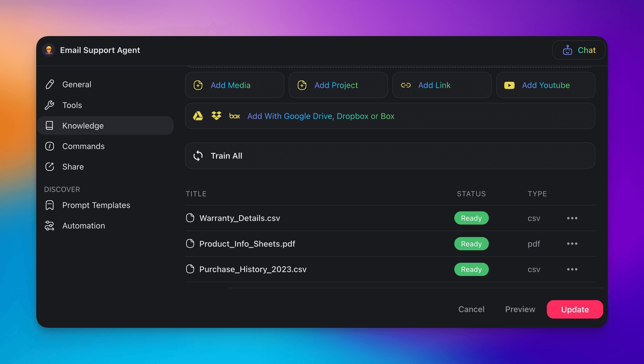The image size is (644, 364).
Task: Click the file icon beside Warranty_Details.csv
Action: [190, 218]
